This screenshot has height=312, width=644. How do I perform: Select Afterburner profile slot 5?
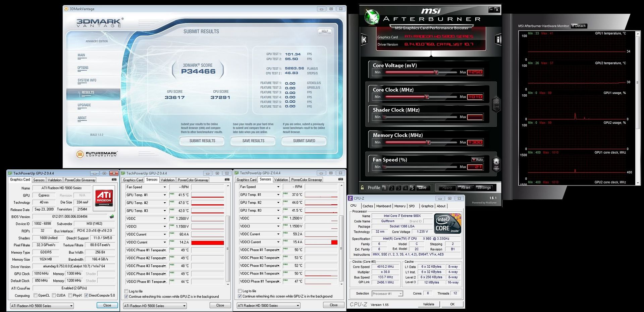[x=412, y=188]
